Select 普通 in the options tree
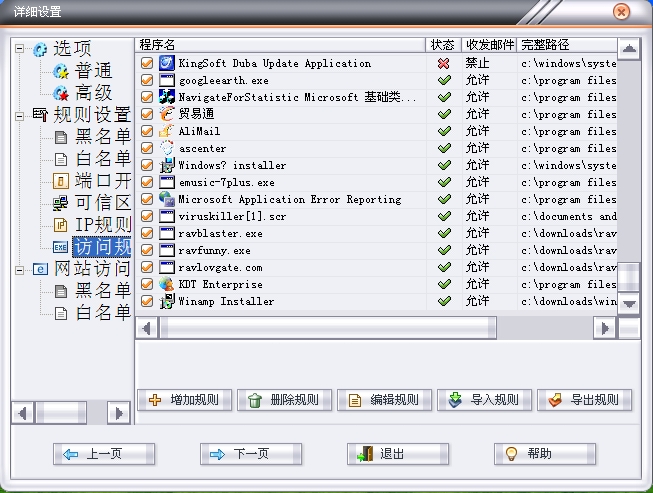The image size is (653, 493). click(x=93, y=71)
